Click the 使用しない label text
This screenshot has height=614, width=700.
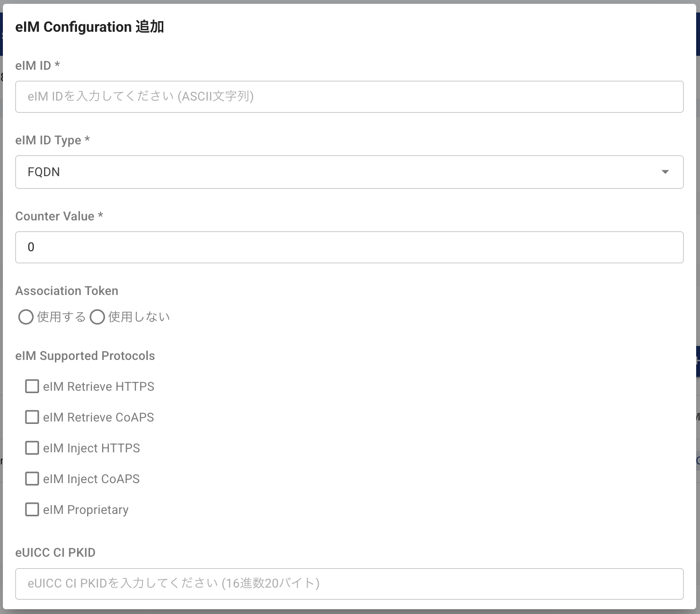pyautogui.click(x=139, y=317)
